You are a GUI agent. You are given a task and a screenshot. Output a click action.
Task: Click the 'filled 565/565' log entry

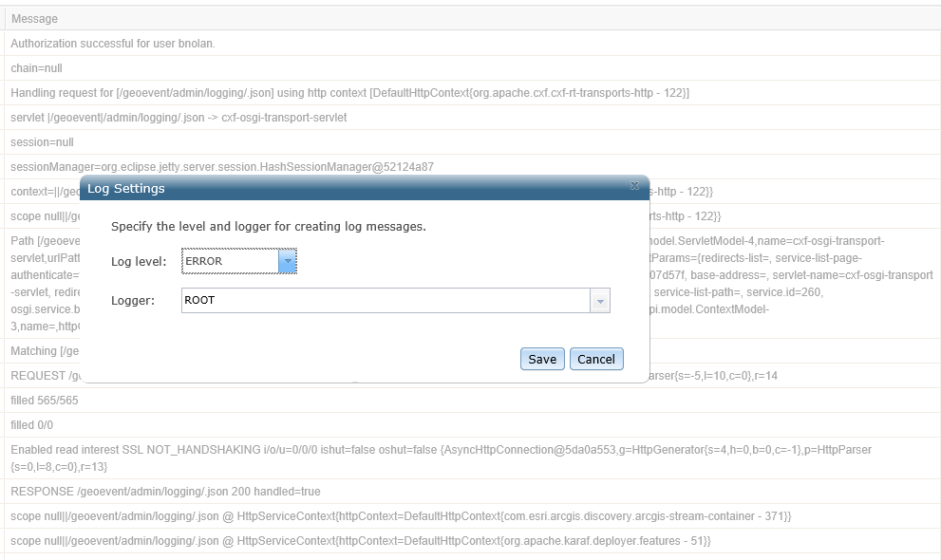[x=45, y=401]
